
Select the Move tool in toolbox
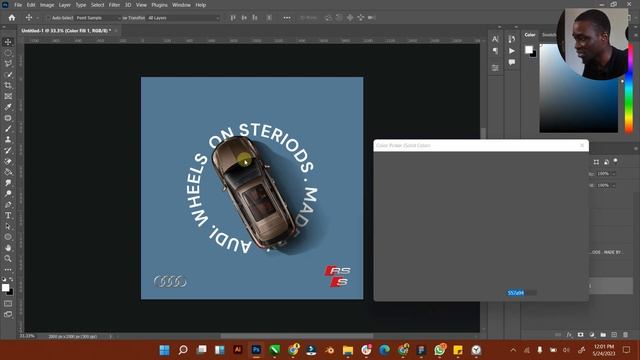coord(8,42)
